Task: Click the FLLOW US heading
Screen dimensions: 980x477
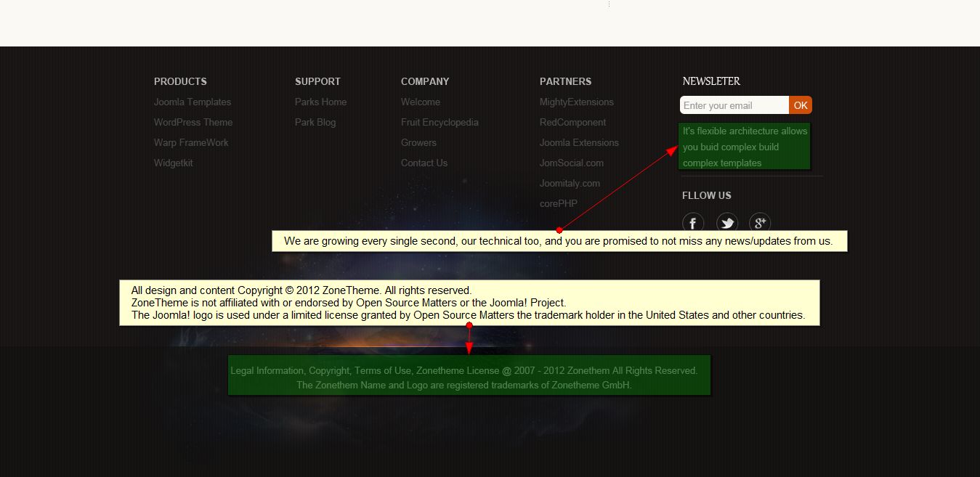Action: click(707, 195)
